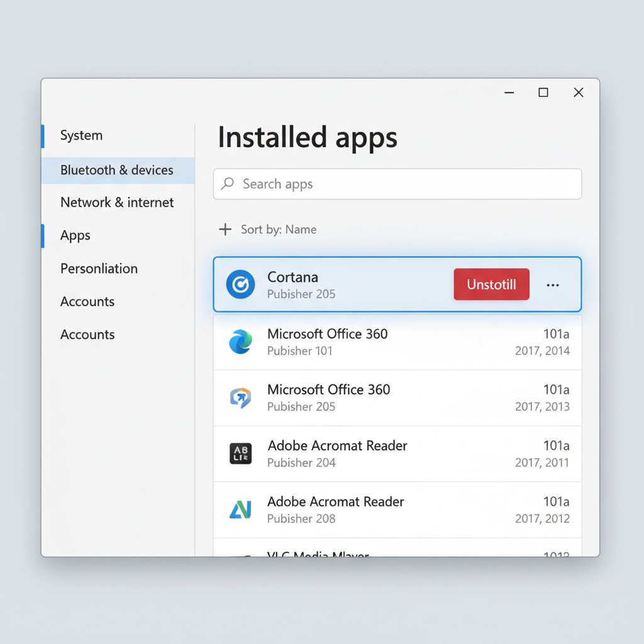Click the 2017, 2013 date value
This screenshot has height=644, width=644.
tap(543, 407)
